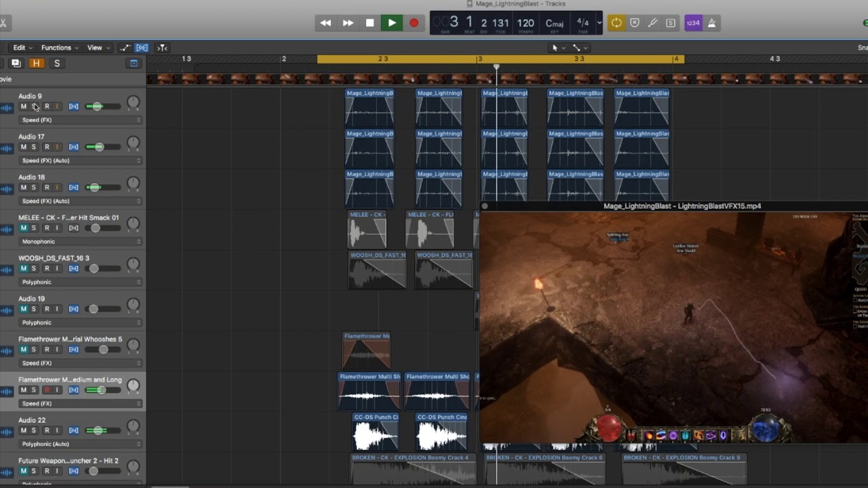This screenshot has width=868, height=488.
Task: Record-enable the Audio 22 track
Action: tap(47, 430)
